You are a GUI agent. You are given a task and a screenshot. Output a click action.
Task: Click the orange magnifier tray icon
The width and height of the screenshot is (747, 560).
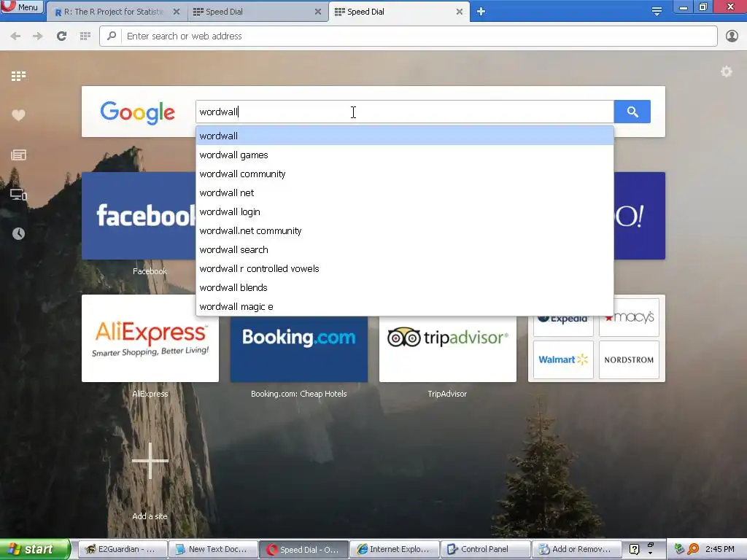(x=693, y=549)
